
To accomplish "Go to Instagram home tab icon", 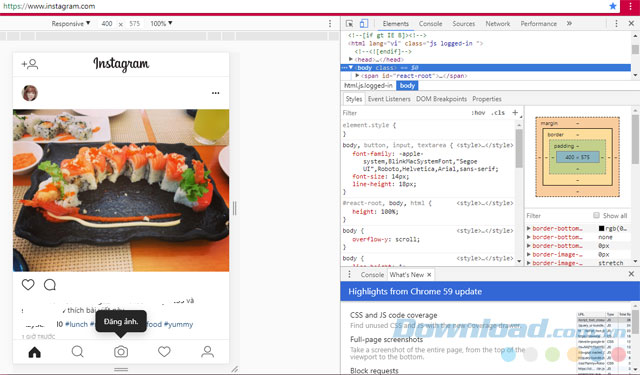I will pyautogui.click(x=35, y=352).
